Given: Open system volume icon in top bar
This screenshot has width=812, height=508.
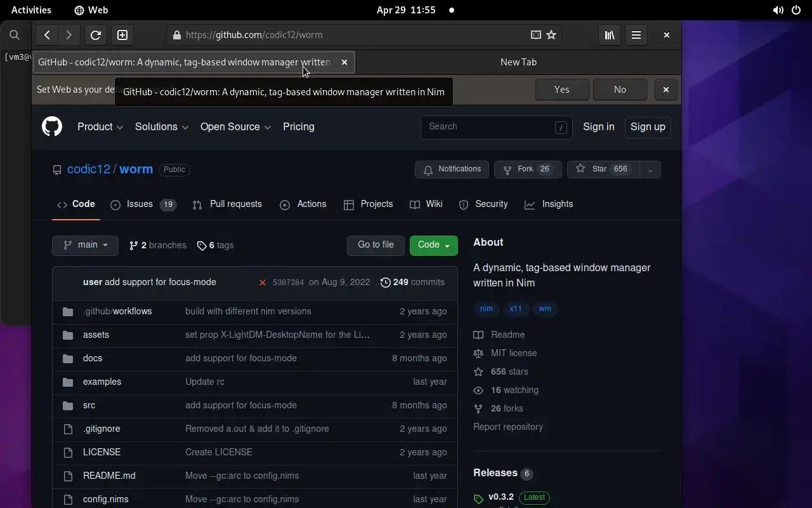Looking at the screenshot, I should click(x=778, y=10).
